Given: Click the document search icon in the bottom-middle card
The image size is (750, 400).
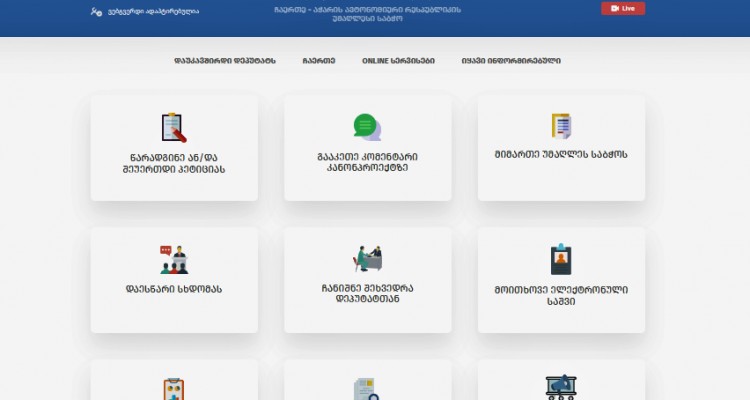Looking at the screenshot, I should coord(367,389).
